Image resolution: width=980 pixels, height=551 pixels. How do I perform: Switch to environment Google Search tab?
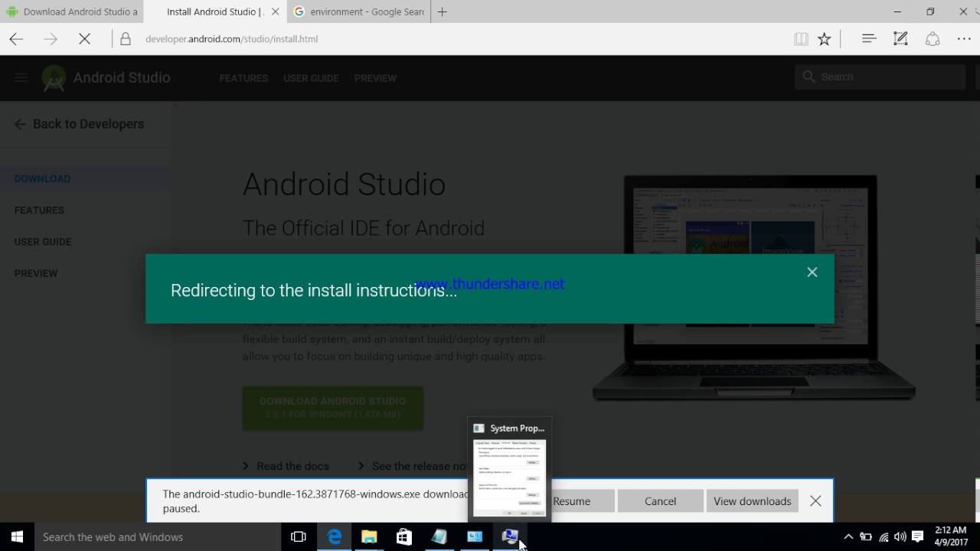click(358, 11)
